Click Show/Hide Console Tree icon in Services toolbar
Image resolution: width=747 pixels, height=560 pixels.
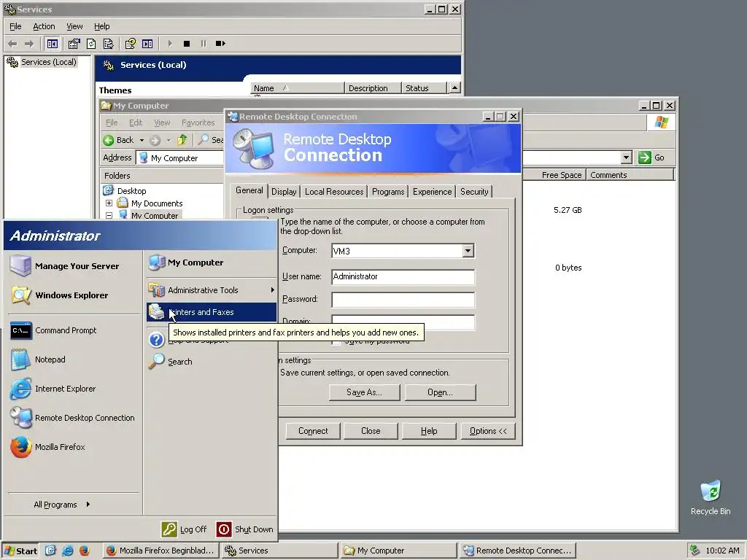coord(53,44)
